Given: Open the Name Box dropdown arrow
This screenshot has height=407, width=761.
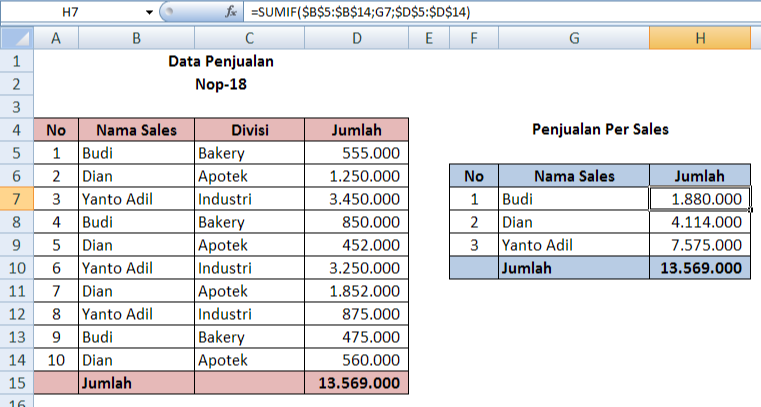Looking at the screenshot, I should (x=149, y=12).
